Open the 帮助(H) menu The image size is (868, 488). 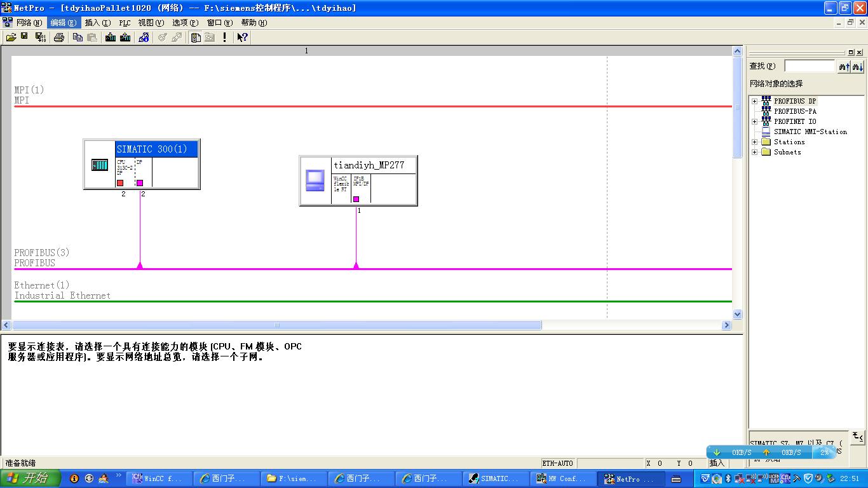point(254,23)
